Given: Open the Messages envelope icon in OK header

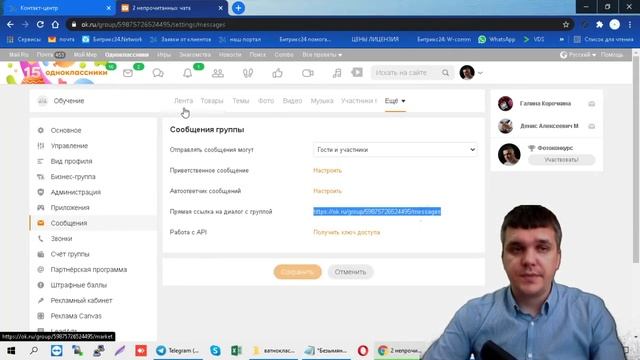Looking at the screenshot, I should point(128,73).
